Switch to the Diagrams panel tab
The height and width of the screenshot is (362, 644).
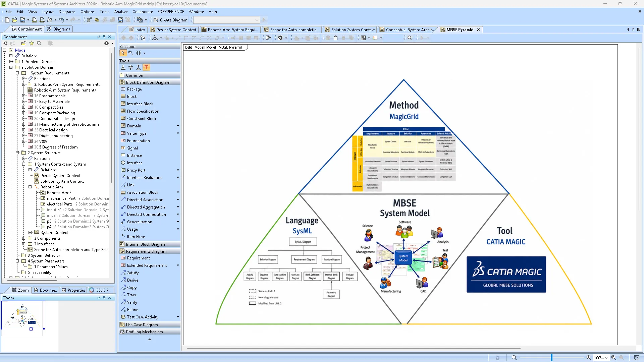59,29
